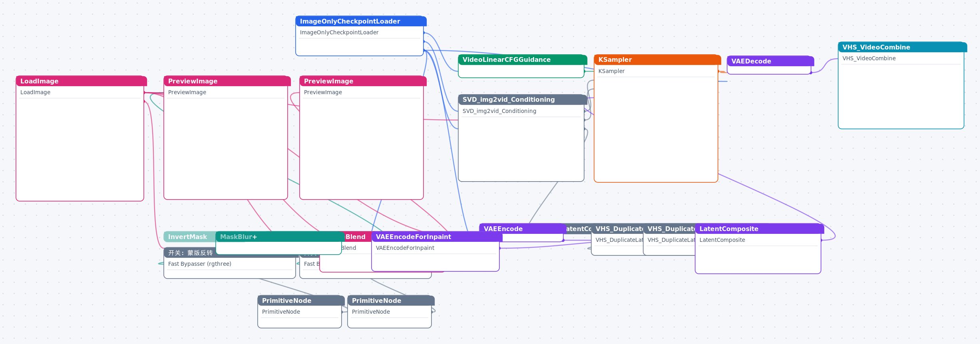Click the LoadImage node title bar
The height and width of the screenshot is (344, 980).
click(81, 81)
